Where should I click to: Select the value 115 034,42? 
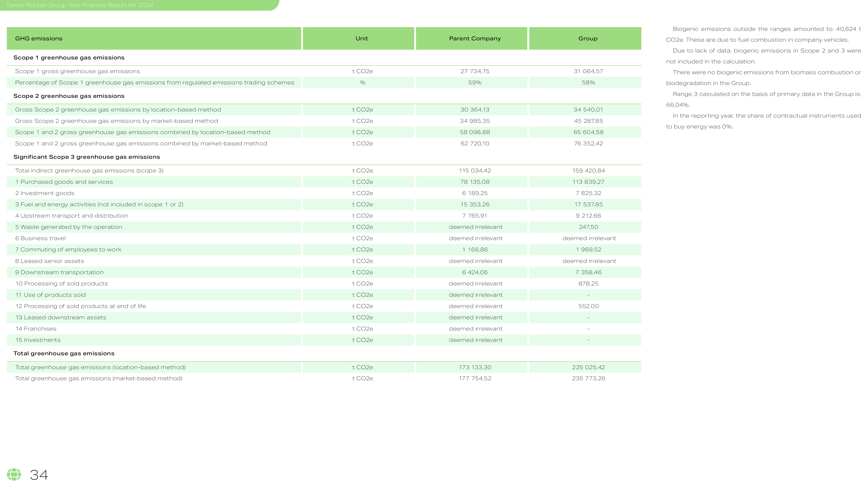[x=475, y=171]
